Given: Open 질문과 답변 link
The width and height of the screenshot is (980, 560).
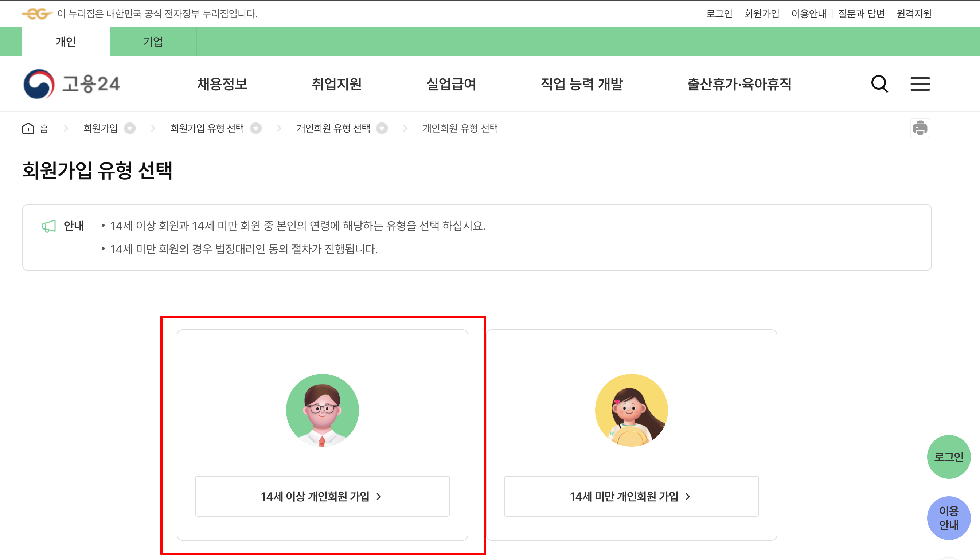Looking at the screenshot, I should pyautogui.click(x=861, y=14).
